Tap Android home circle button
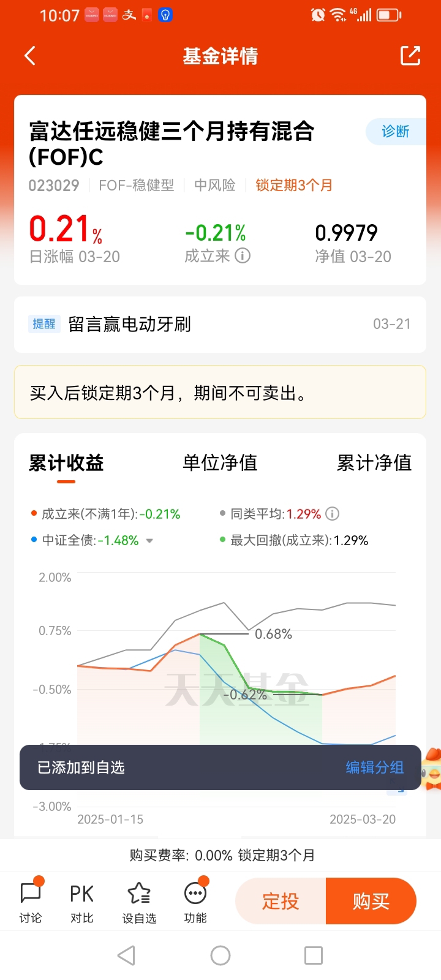This screenshot has width=441, height=980. tap(221, 956)
